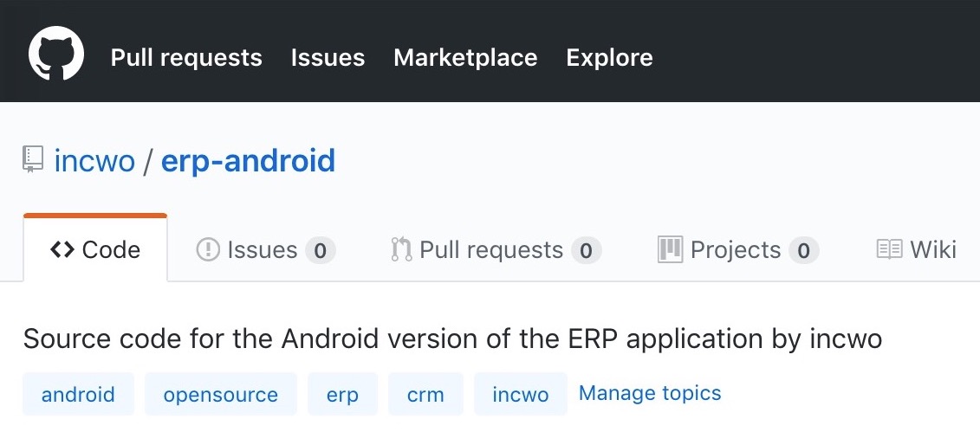This screenshot has width=980, height=432.
Task: Open Issues in the top navigation bar
Action: (328, 57)
